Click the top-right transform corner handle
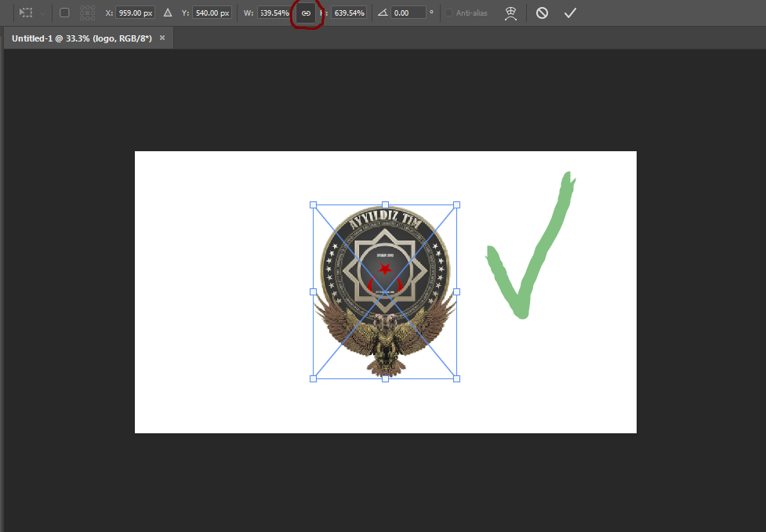The image size is (766, 532). tap(456, 204)
